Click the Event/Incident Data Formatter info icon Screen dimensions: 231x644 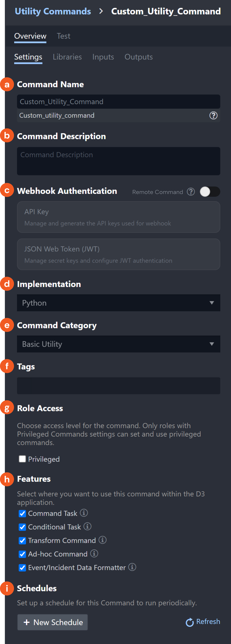pos(132,567)
